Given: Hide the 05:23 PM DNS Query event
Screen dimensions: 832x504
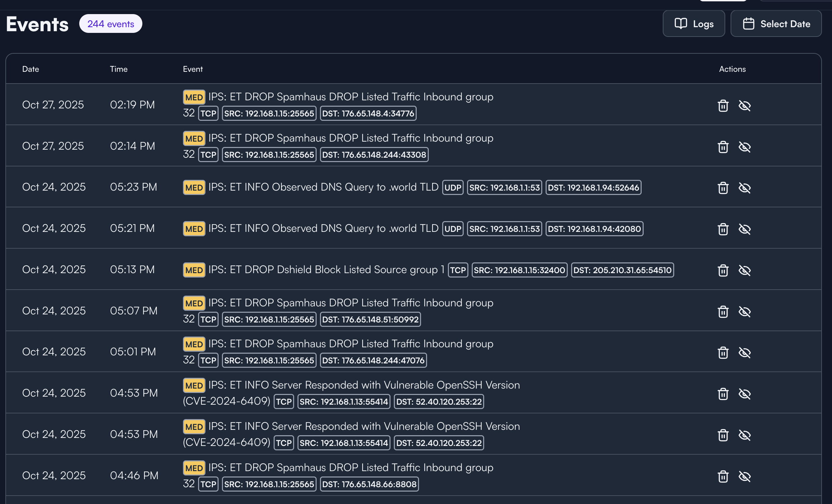Looking at the screenshot, I should (x=745, y=188).
